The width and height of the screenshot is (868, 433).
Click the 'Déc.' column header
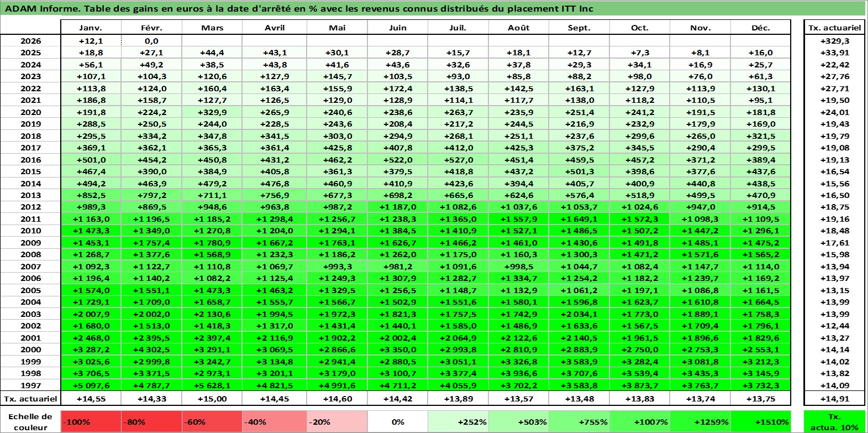(x=761, y=28)
